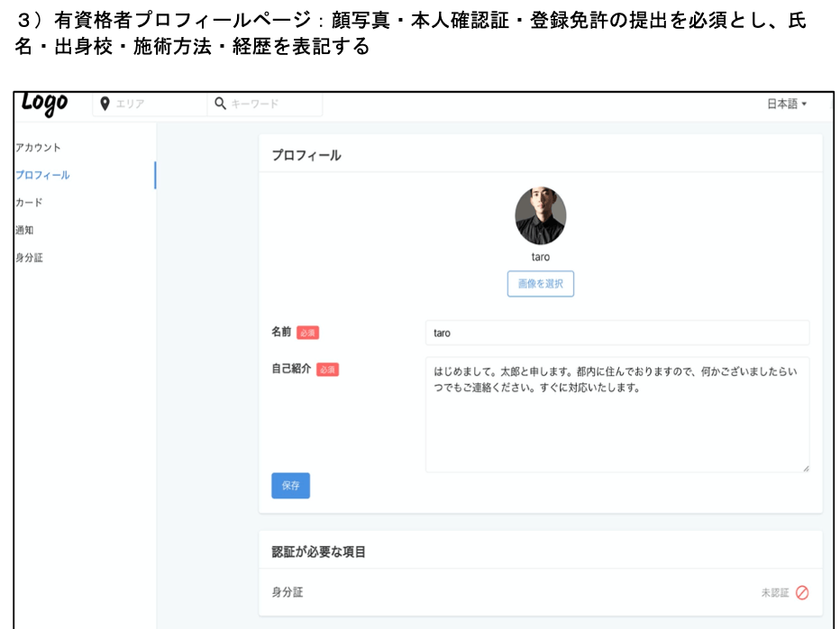Click the 名前 field containing taro

tap(616, 333)
